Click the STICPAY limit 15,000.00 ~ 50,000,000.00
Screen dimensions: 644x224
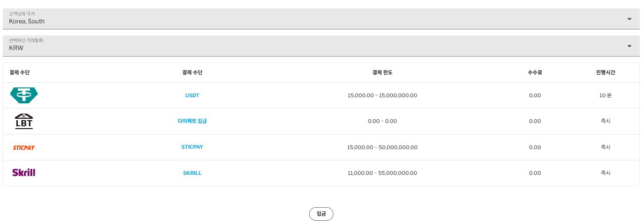(382, 147)
